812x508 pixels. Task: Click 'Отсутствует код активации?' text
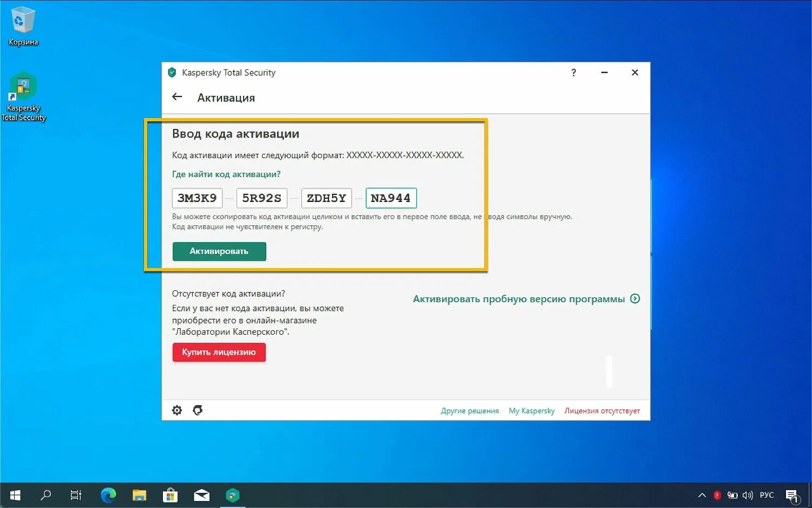[x=228, y=294]
